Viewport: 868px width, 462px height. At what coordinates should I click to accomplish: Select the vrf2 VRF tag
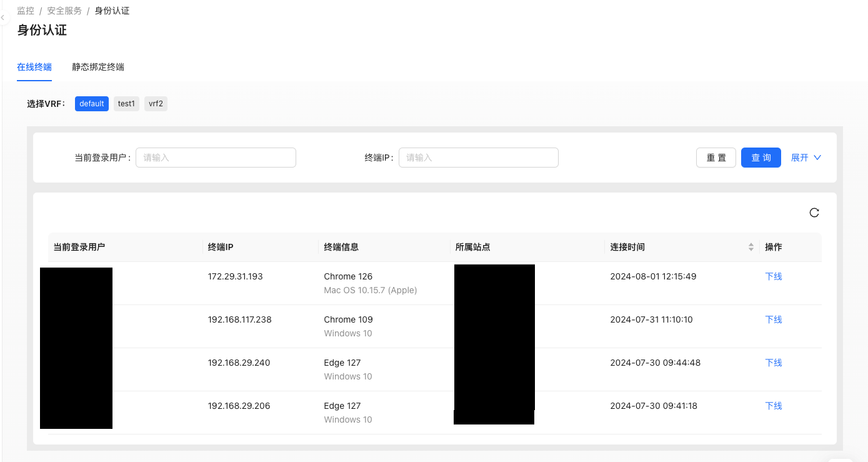click(156, 104)
